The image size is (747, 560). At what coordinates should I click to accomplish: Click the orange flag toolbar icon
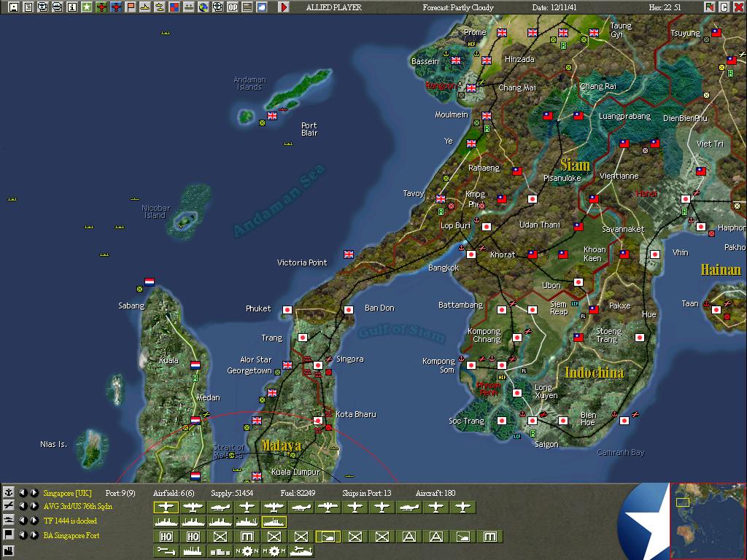pos(131,7)
